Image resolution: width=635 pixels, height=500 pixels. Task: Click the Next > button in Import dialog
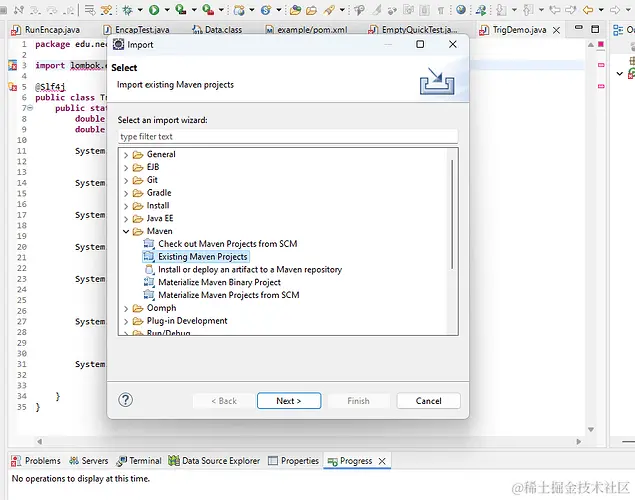tap(289, 401)
